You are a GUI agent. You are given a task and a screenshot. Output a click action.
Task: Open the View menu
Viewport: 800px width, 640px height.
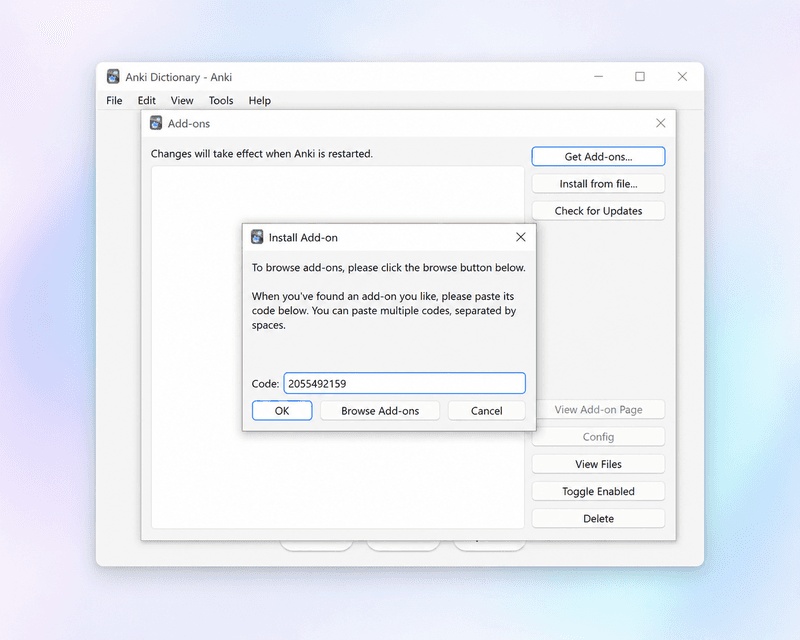pyautogui.click(x=182, y=101)
